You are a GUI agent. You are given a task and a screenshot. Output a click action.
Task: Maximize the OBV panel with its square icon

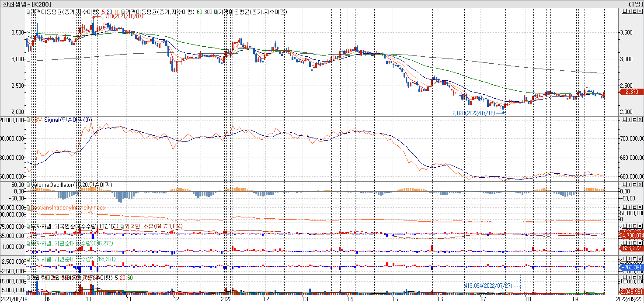(634, 119)
